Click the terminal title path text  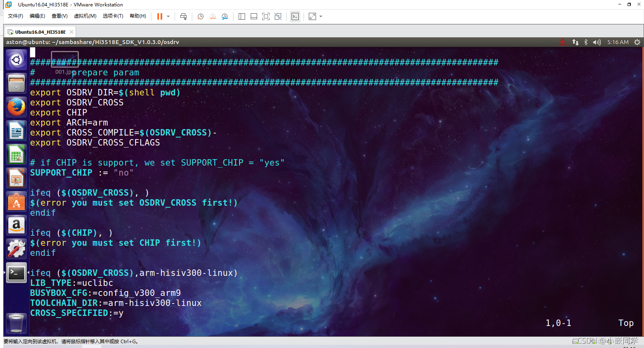[x=93, y=42]
